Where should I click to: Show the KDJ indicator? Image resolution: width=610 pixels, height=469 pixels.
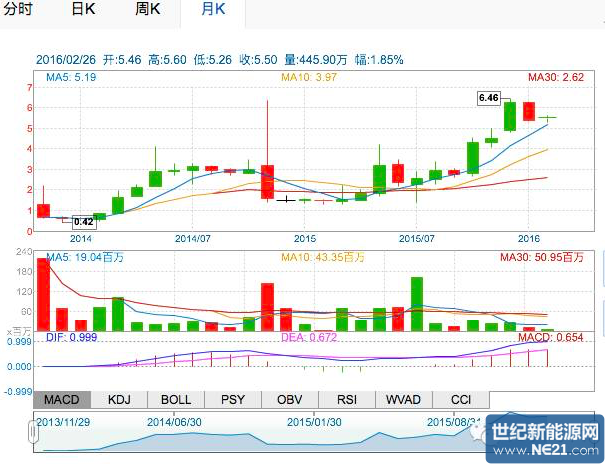click(119, 399)
